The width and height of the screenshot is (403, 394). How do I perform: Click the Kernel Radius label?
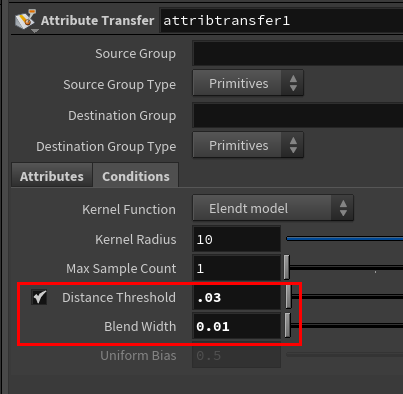(x=136, y=239)
